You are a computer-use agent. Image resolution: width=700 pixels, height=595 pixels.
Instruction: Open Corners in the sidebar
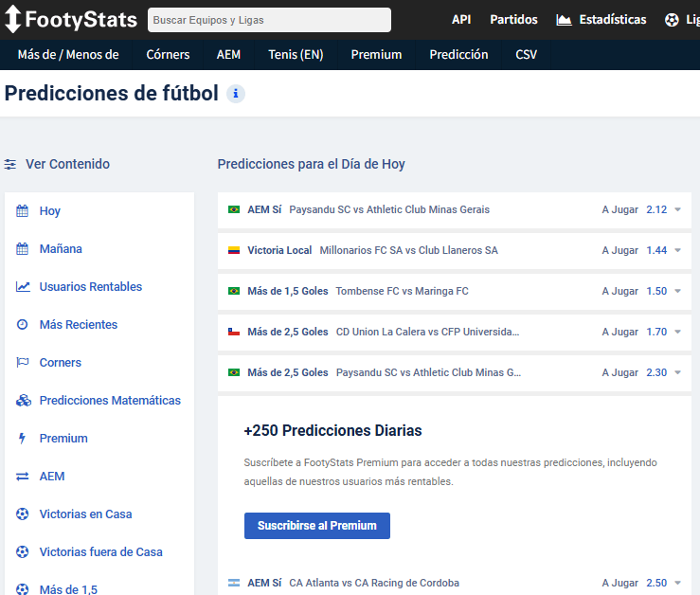[61, 363]
